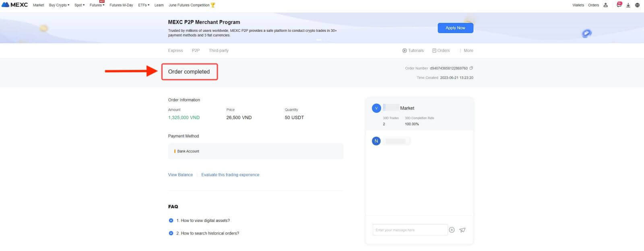Click the Bank Account payment method
Image resolution: width=644 pixels, height=251 pixels.
(256, 151)
